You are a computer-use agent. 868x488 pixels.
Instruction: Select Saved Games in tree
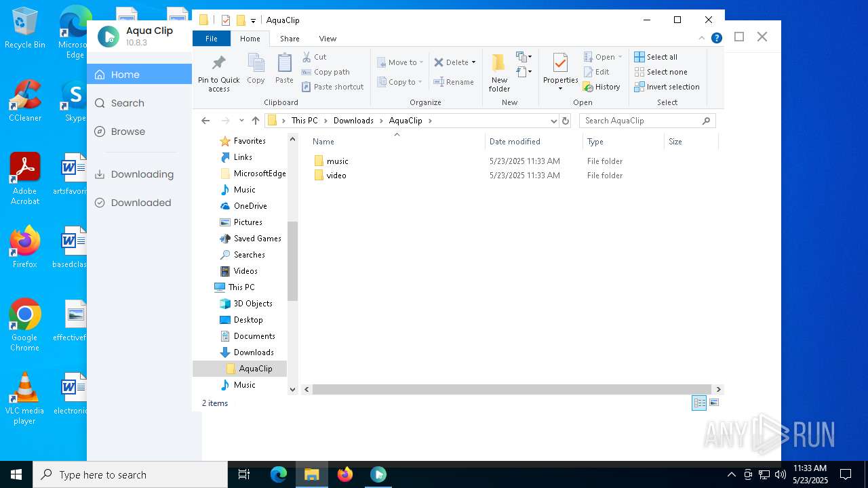[257, 239]
